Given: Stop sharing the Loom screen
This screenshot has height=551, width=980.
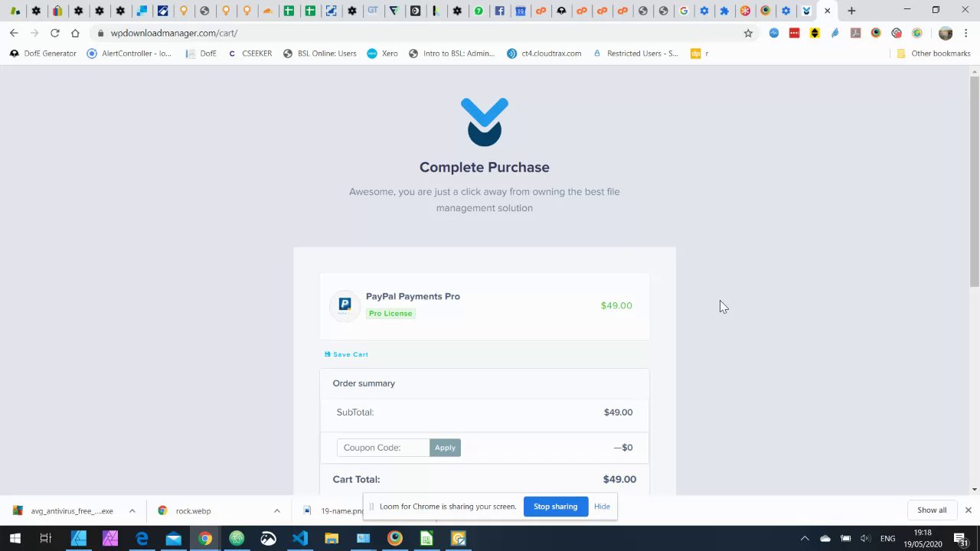Looking at the screenshot, I should point(555,507).
